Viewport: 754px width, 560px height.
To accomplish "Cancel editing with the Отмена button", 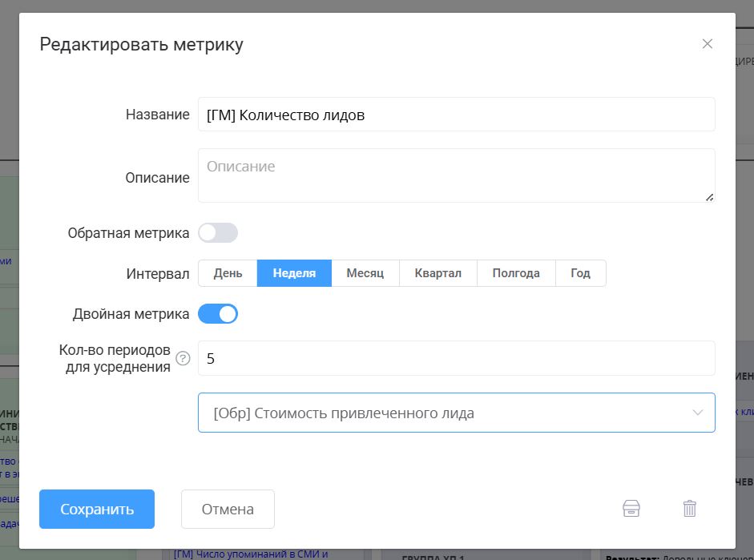I will (x=228, y=508).
